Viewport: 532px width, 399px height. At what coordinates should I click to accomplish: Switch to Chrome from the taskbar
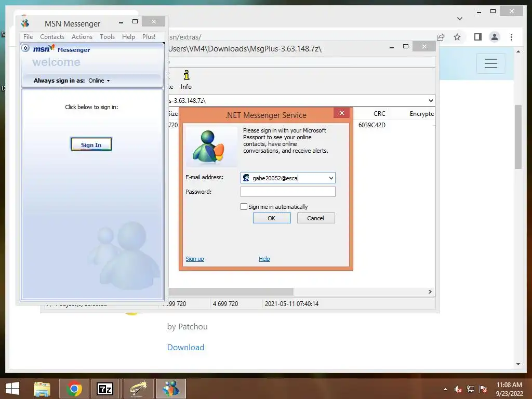tap(74, 389)
